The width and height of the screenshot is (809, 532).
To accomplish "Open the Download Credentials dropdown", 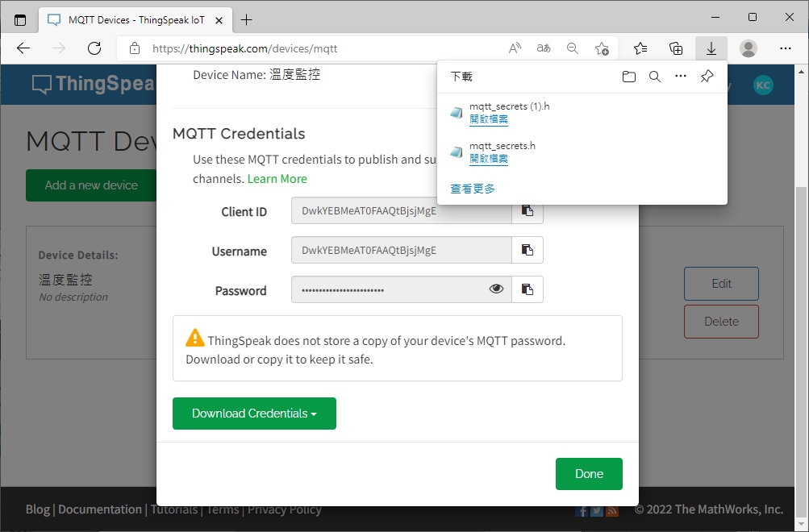I will coord(254,414).
